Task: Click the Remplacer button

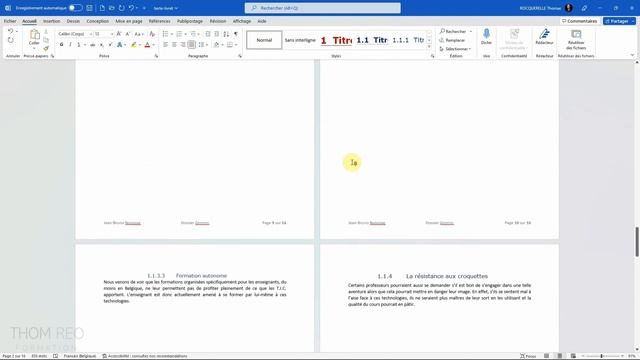Action: pos(452,40)
